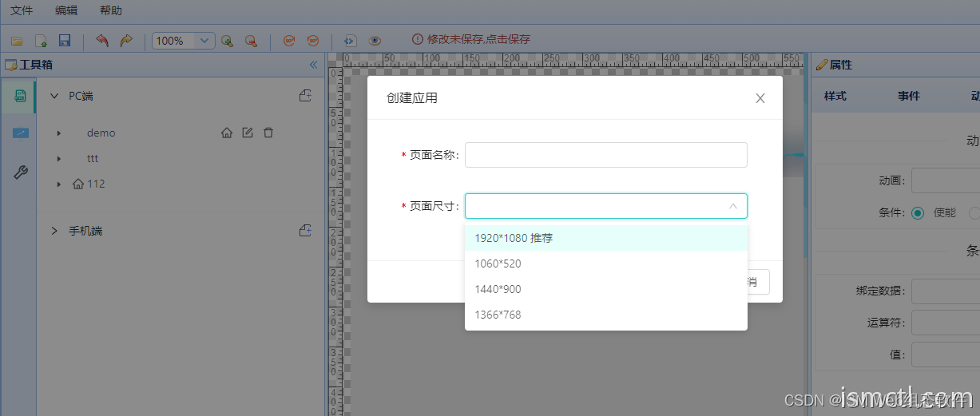Click the code view toolbar icon
The width and height of the screenshot is (980, 416).
[x=350, y=40]
